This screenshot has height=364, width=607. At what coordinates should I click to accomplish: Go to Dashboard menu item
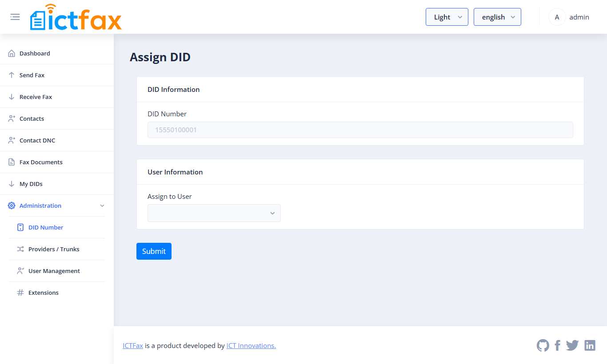pos(57,53)
